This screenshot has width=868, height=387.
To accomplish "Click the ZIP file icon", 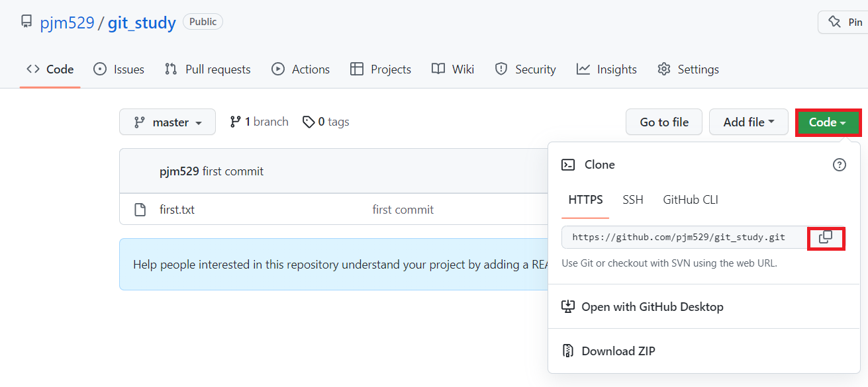I will (567, 351).
